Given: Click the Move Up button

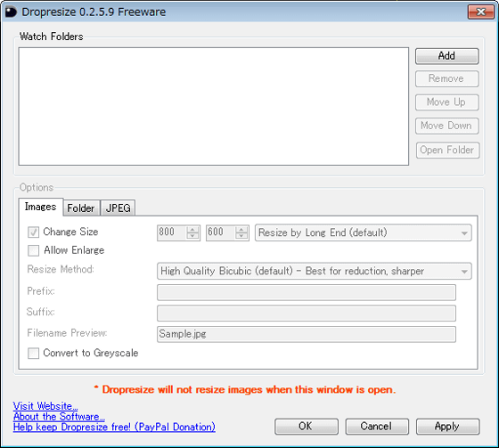Looking at the screenshot, I should [446, 102].
